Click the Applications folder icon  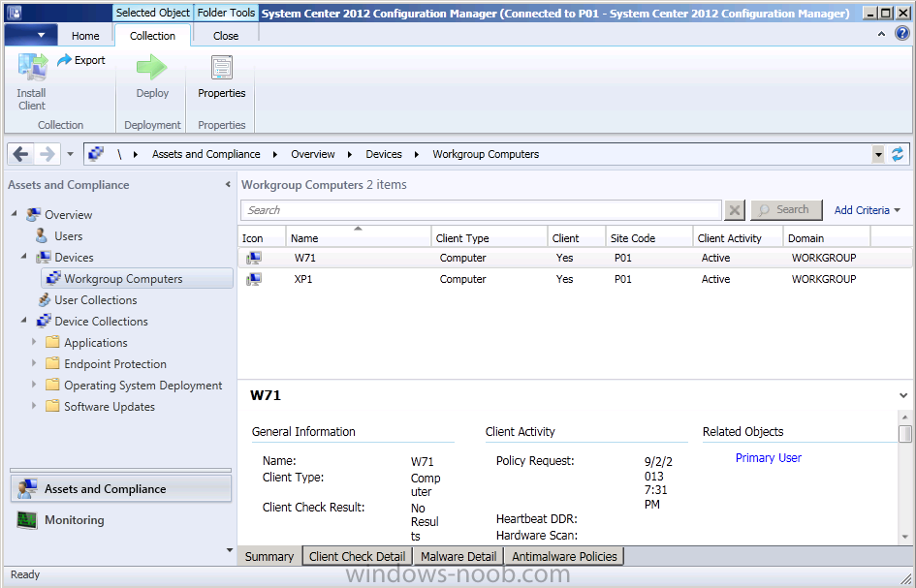click(52, 342)
